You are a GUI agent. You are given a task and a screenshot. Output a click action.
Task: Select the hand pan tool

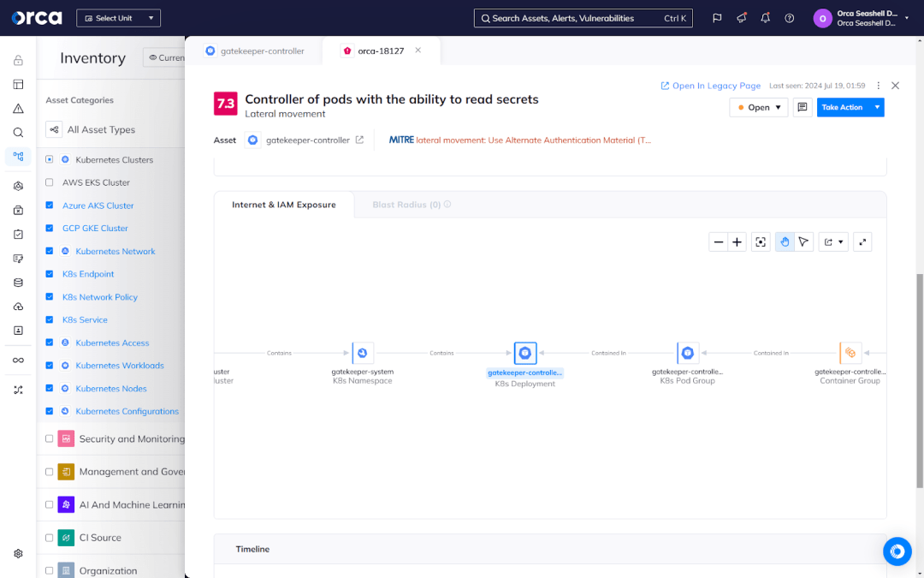tap(785, 241)
